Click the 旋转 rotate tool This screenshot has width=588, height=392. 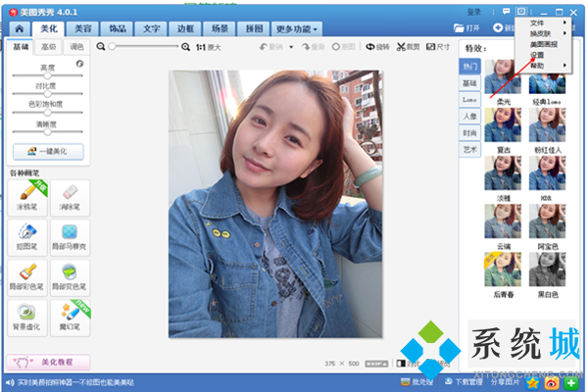[x=378, y=47]
